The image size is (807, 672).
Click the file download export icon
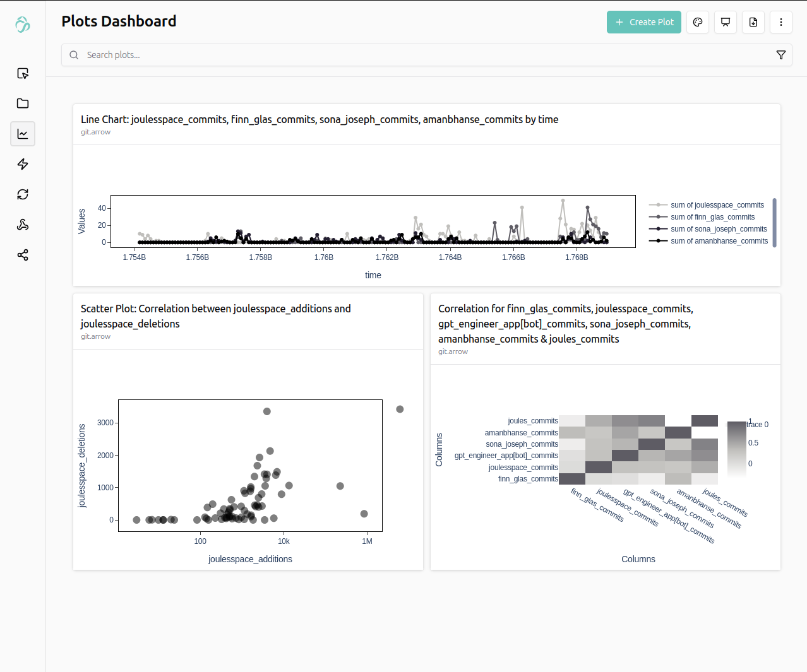point(753,22)
